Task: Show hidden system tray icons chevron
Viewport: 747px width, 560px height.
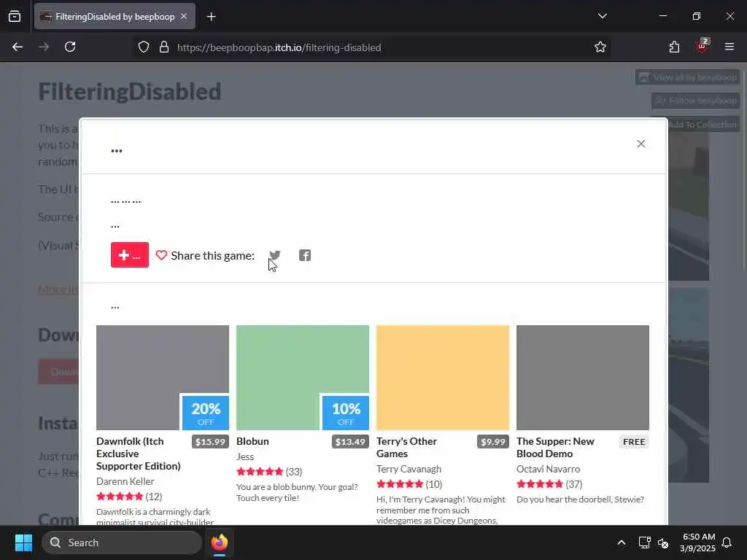Action: click(622, 542)
